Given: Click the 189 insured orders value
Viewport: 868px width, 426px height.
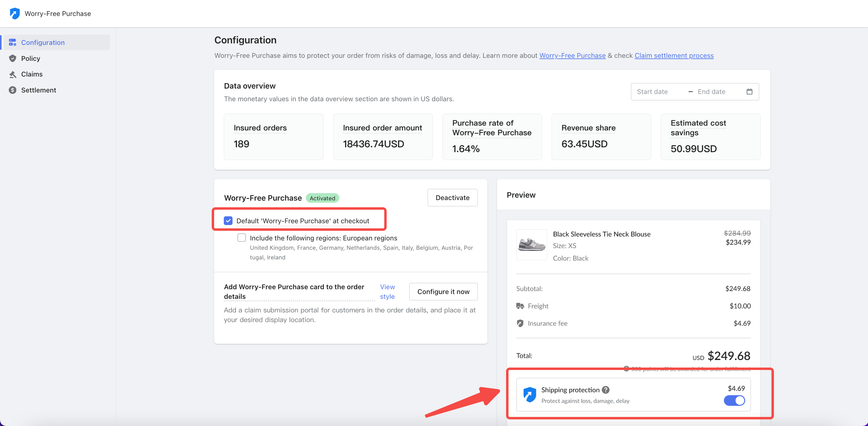Looking at the screenshot, I should (241, 144).
